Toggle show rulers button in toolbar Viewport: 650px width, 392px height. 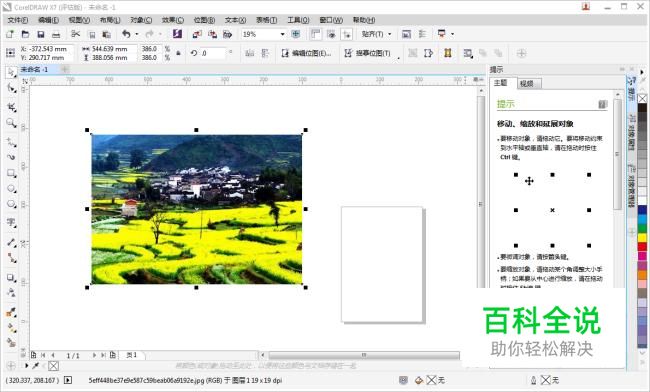coord(315,34)
